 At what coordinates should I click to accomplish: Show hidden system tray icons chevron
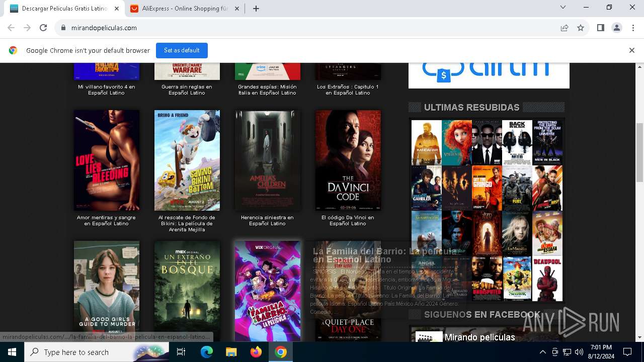pyautogui.click(x=543, y=352)
